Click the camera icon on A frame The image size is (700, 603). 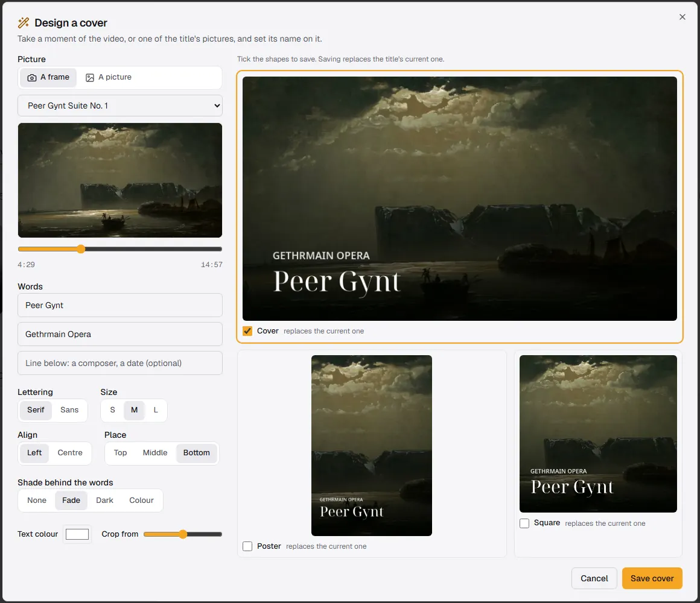click(32, 78)
